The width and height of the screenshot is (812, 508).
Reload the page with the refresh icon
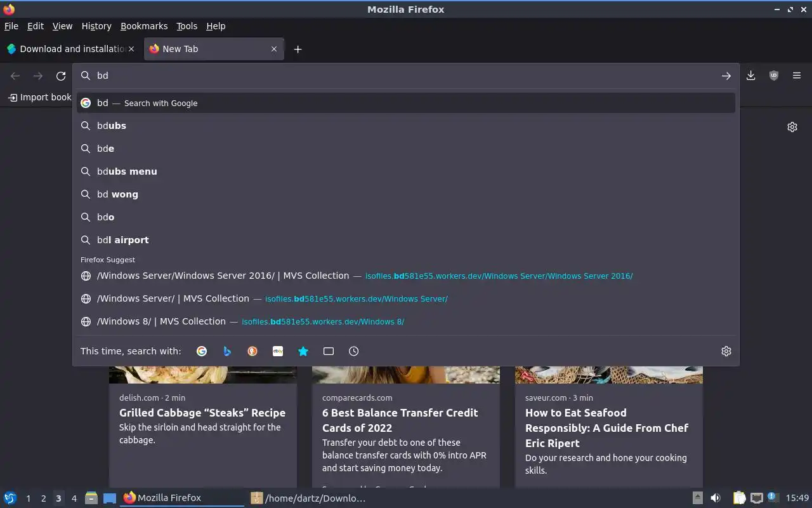pos(61,76)
